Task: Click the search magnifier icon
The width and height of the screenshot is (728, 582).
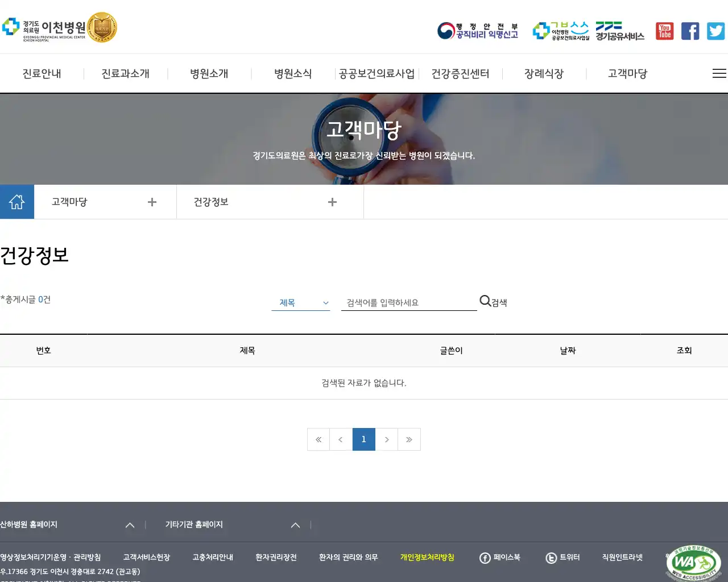Action: (x=485, y=301)
